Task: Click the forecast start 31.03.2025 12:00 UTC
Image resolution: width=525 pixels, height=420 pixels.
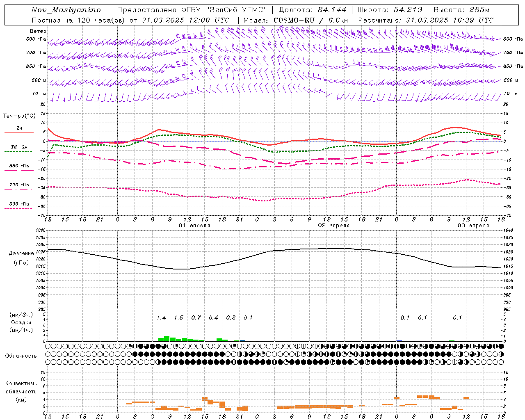Action: pyautogui.click(x=185, y=20)
